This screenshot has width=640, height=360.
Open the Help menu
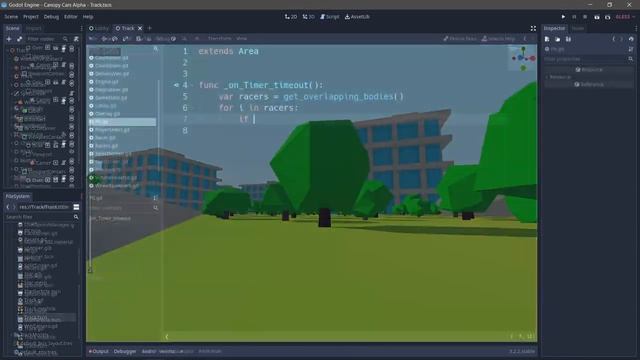88,17
